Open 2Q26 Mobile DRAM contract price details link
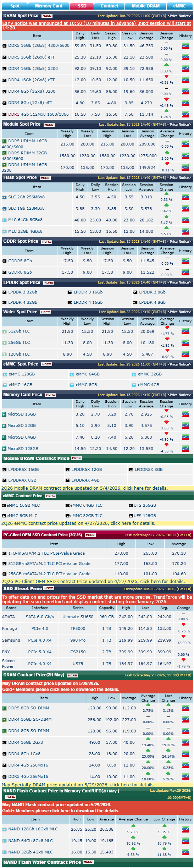The image size is (194, 868). tap(85, 488)
